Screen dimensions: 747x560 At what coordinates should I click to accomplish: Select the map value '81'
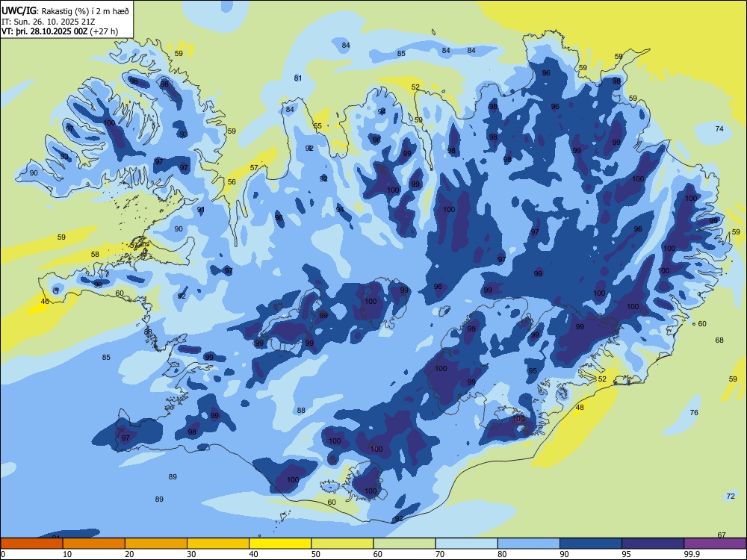[298, 78]
